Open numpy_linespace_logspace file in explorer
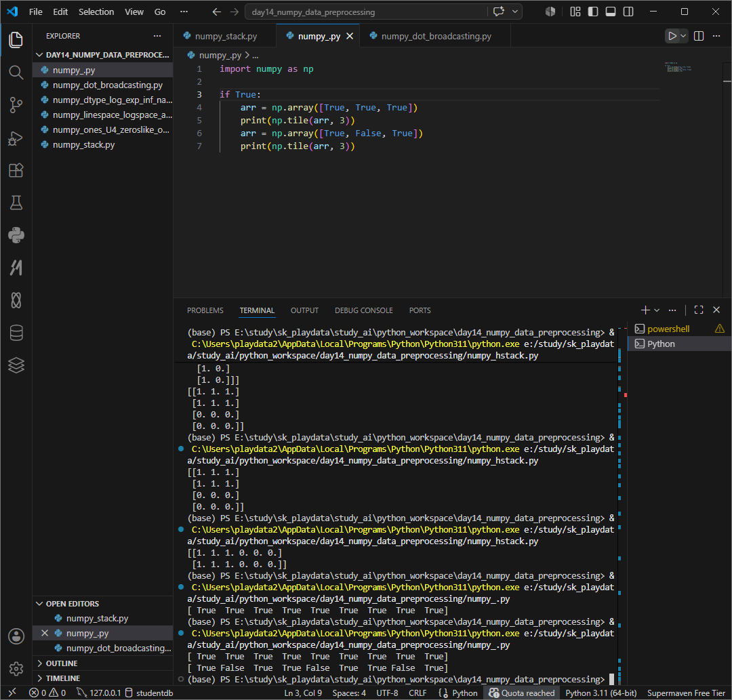 point(103,115)
